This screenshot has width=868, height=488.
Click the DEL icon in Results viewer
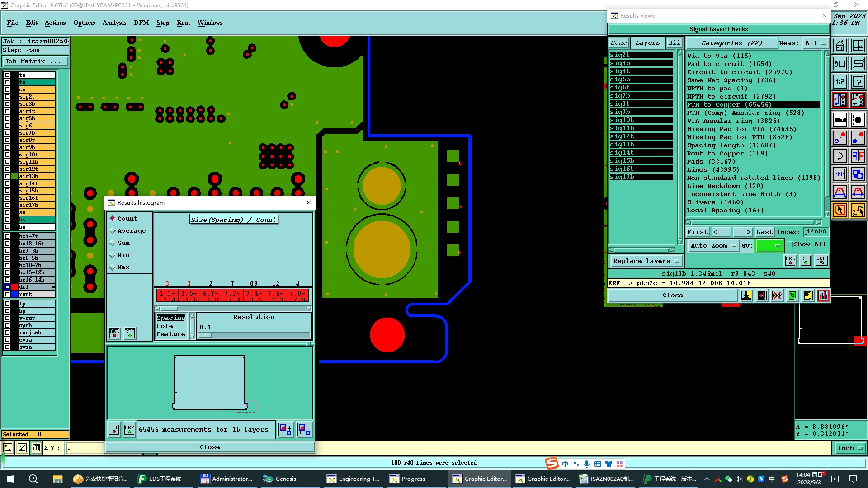point(790,261)
